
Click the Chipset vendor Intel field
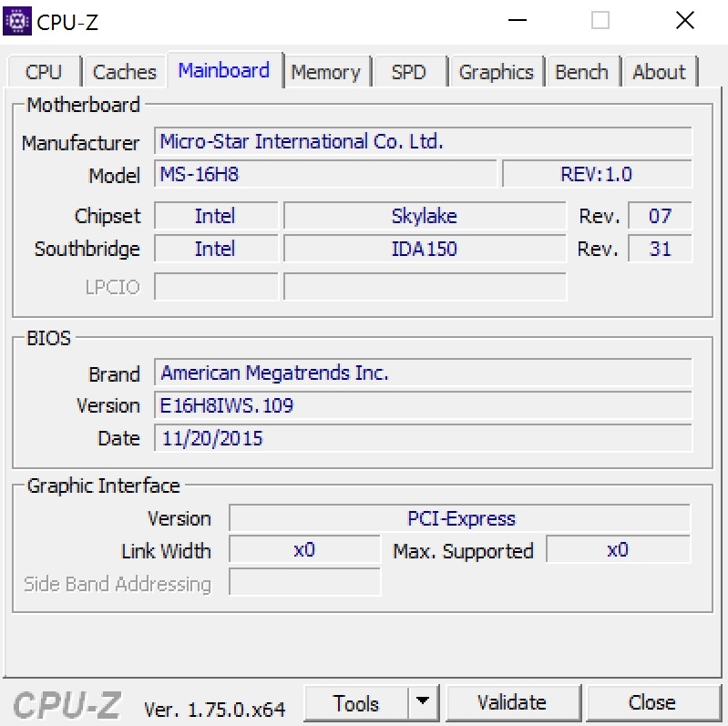point(216,216)
